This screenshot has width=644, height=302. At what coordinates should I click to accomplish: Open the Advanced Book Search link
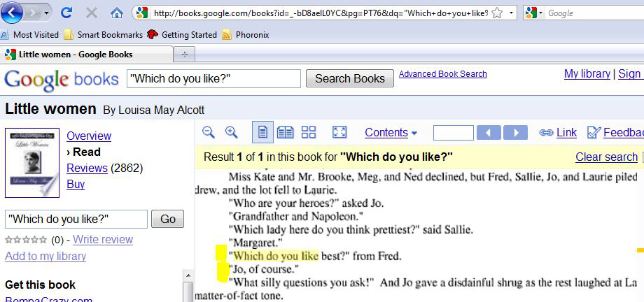click(442, 74)
